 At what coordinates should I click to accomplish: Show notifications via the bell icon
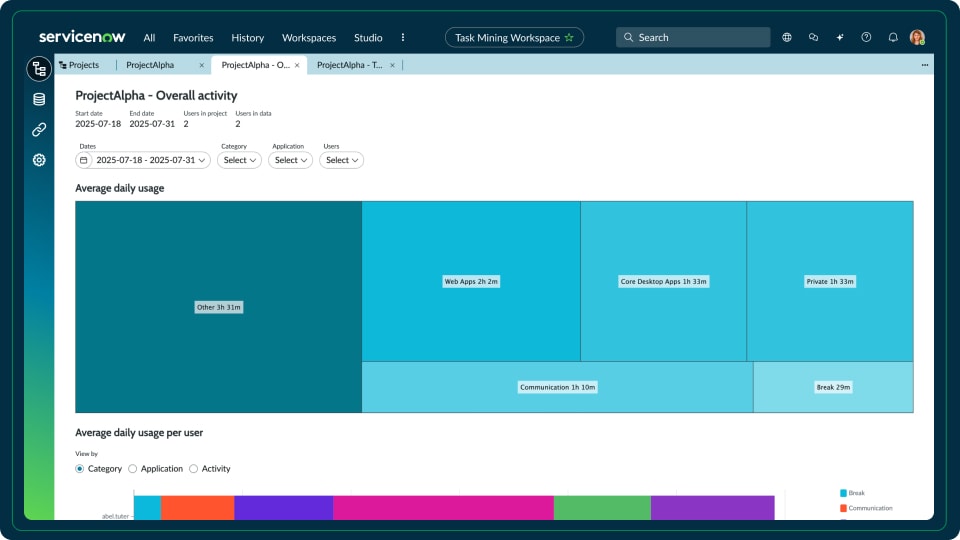[893, 38]
